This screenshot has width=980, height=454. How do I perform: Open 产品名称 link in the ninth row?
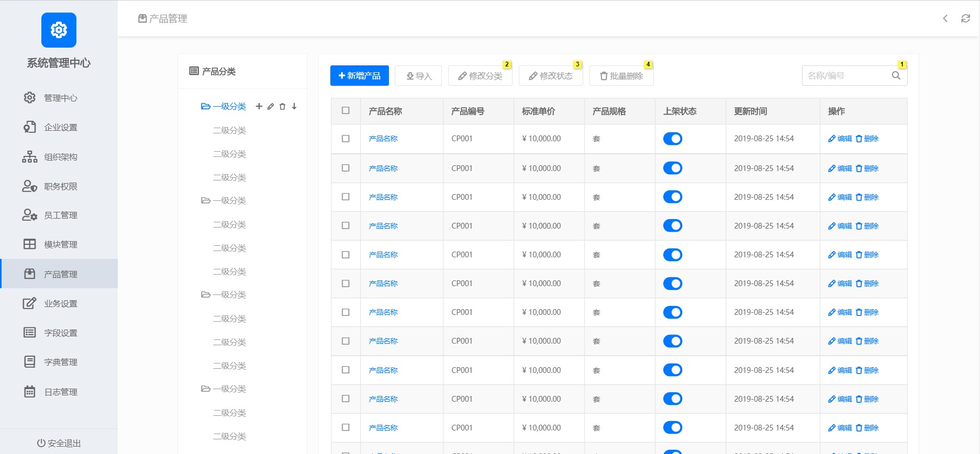coord(383,370)
